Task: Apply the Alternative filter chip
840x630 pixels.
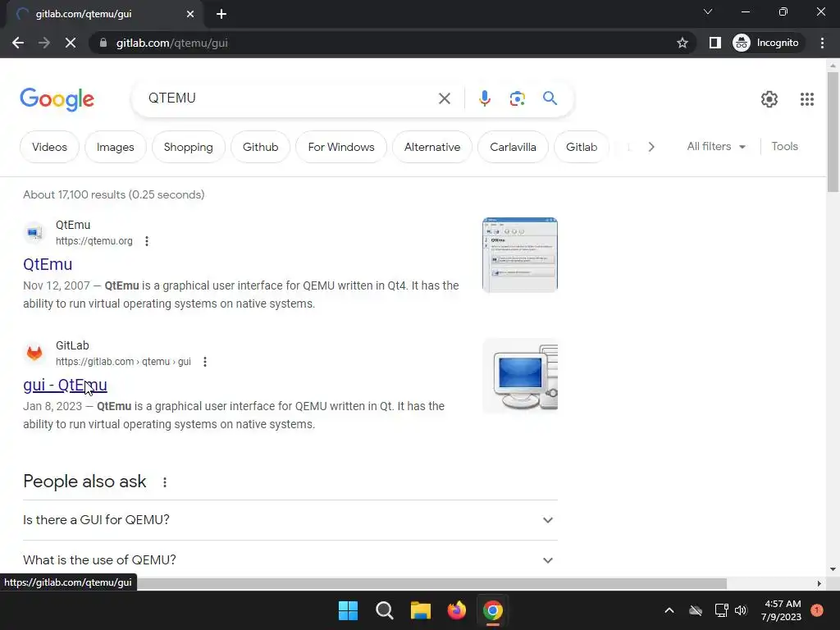Action: [x=432, y=147]
